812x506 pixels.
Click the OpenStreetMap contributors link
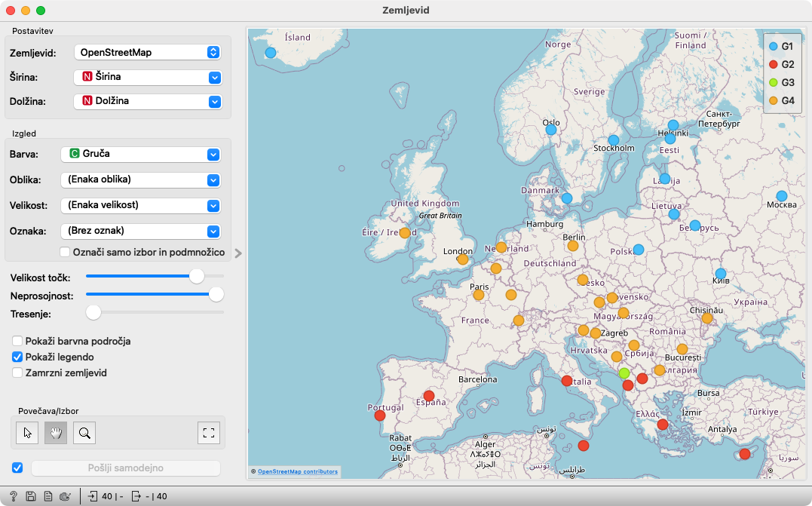(298, 471)
